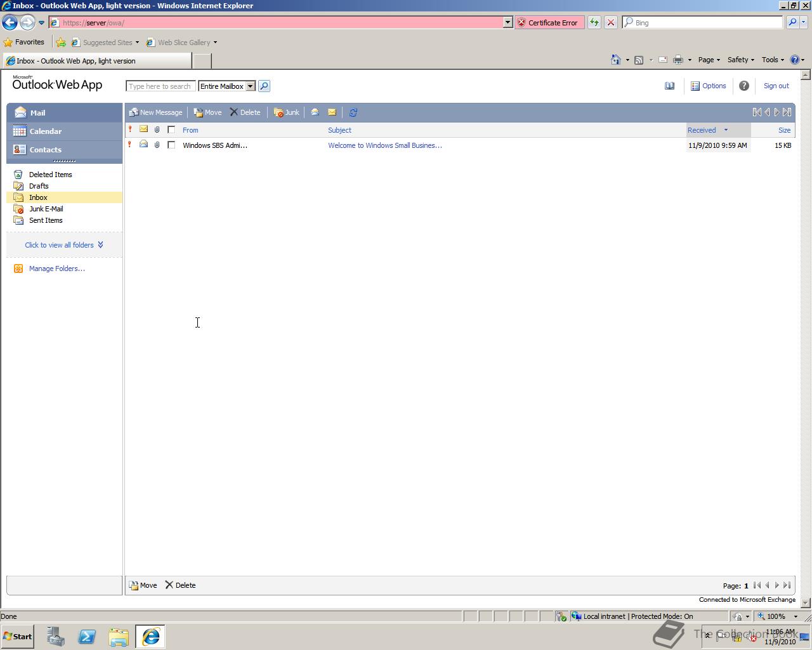Check the Windows SBS Admin message checkbox
Viewport: 812px width, 650px height.
pyautogui.click(x=171, y=145)
